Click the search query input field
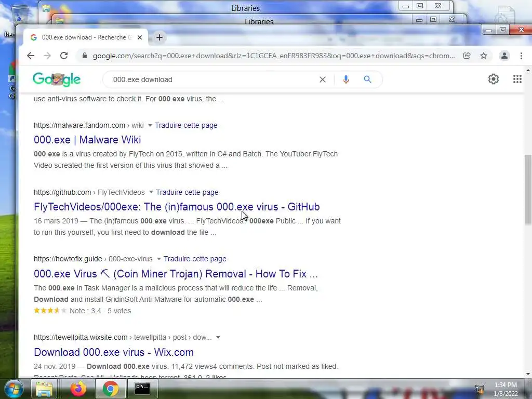532x399 pixels. pyautogui.click(x=213, y=79)
